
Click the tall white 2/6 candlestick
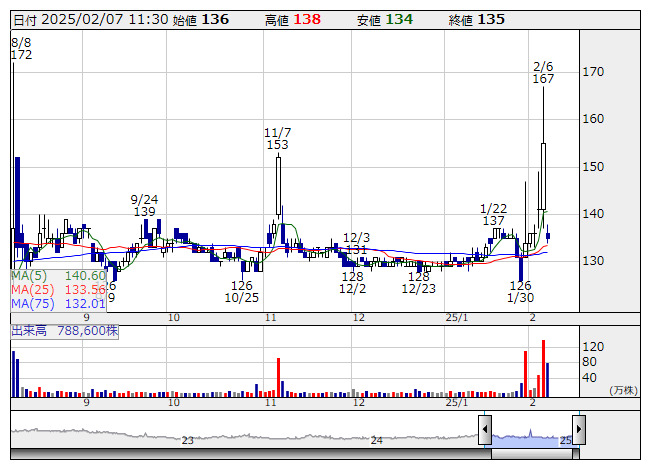coord(543,177)
